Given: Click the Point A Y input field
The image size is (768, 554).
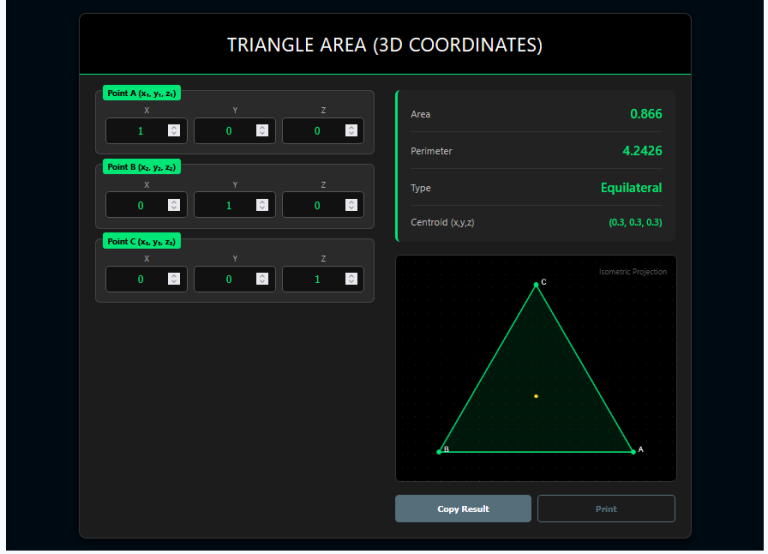Looking at the screenshot, I should 235,131.
